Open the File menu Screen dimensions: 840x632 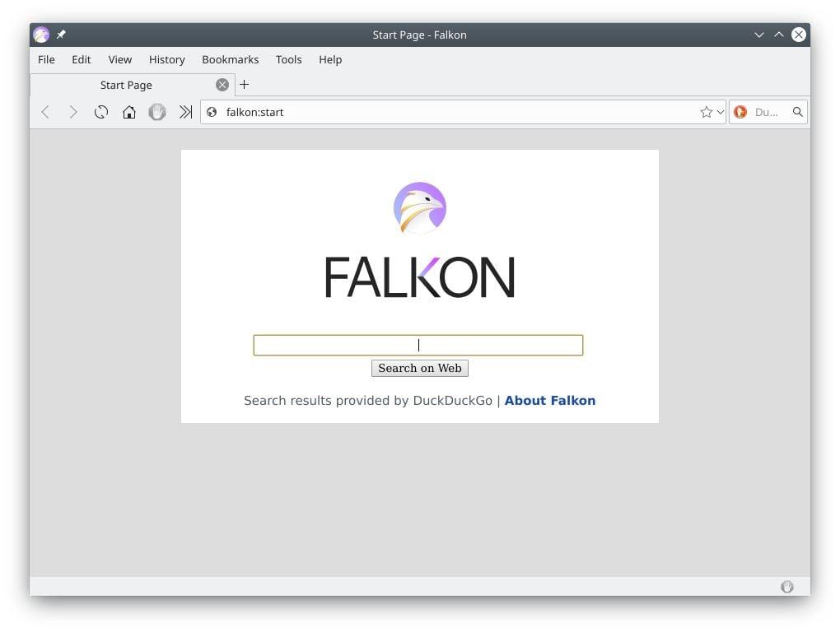(x=46, y=59)
